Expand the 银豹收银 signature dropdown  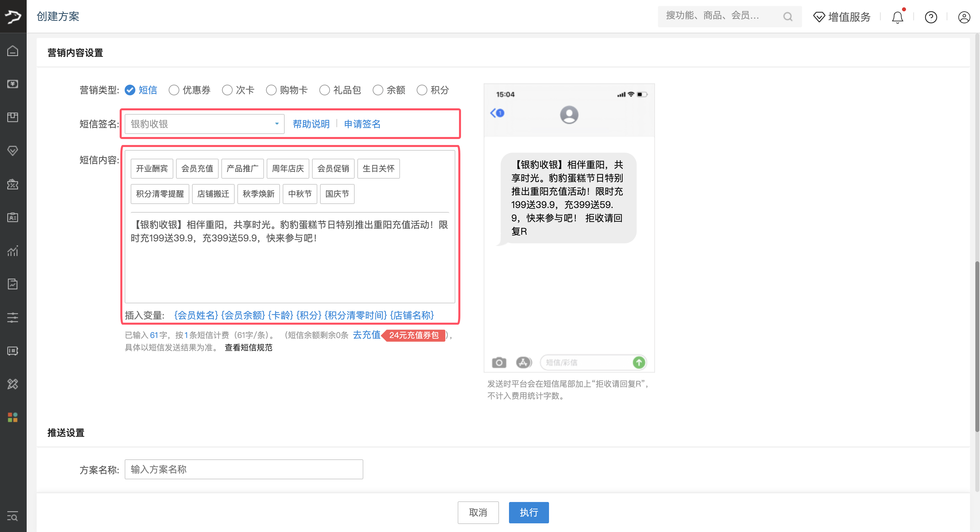[x=204, y=124]
